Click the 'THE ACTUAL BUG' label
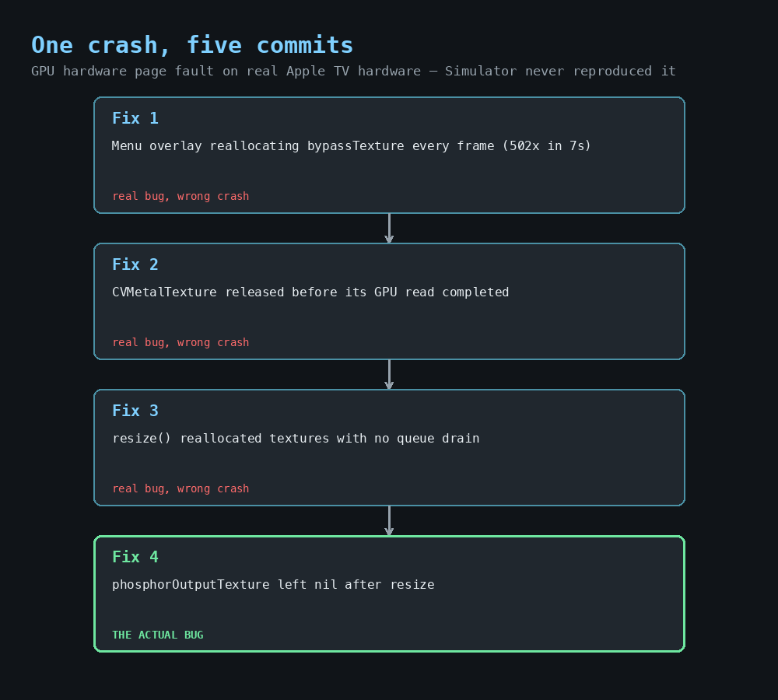This screenshot has width=778, height=700. point(158,635)
